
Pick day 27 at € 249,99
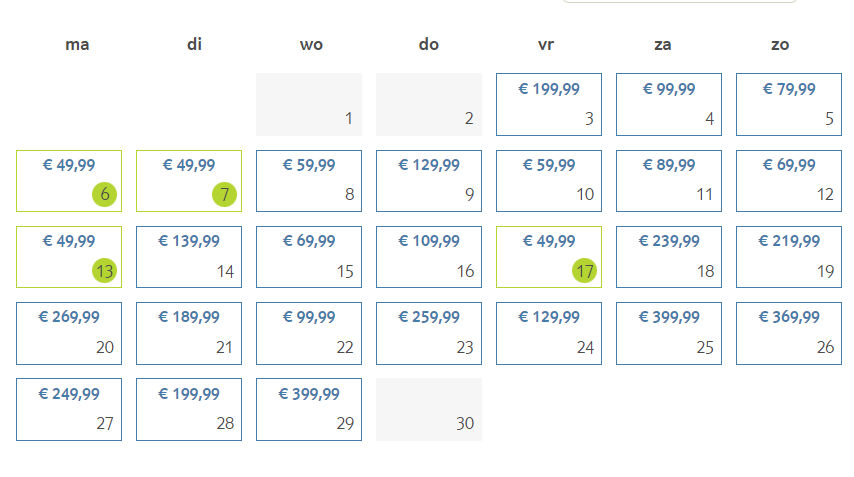coord(69,409)
